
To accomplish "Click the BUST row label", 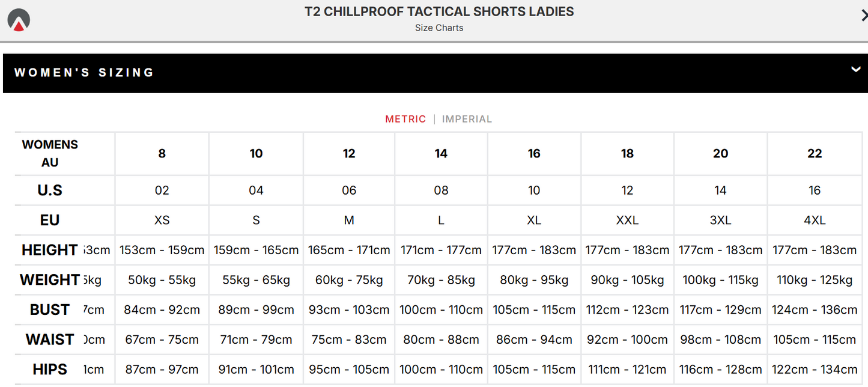I will (49, 309).
